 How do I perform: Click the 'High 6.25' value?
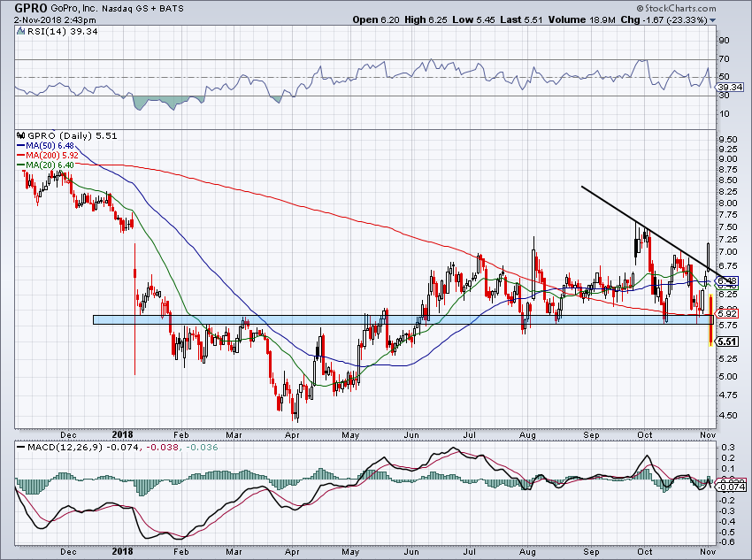coord(426,19)
